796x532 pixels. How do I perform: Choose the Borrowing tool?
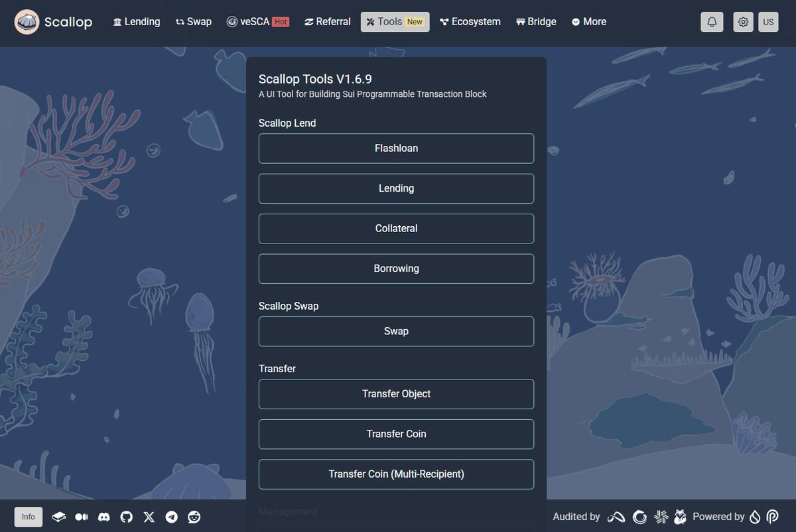pyautogui.click(x=396, y=269)
